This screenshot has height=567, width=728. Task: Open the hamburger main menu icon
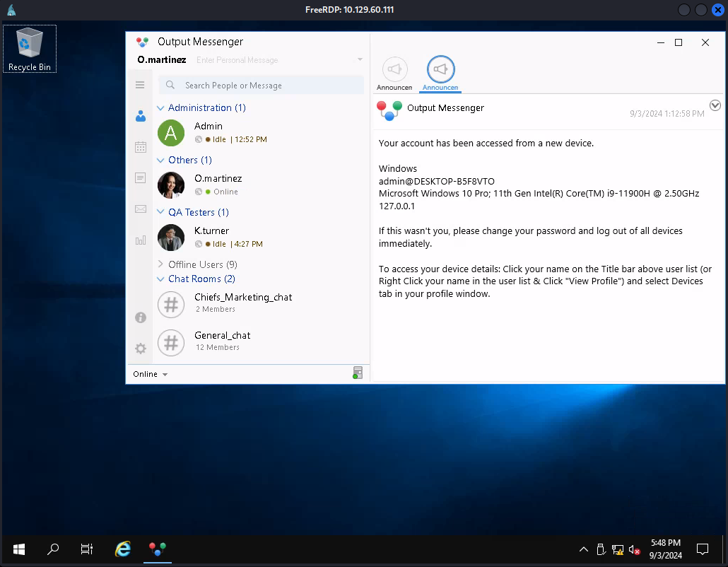click(x=140, y=85)
